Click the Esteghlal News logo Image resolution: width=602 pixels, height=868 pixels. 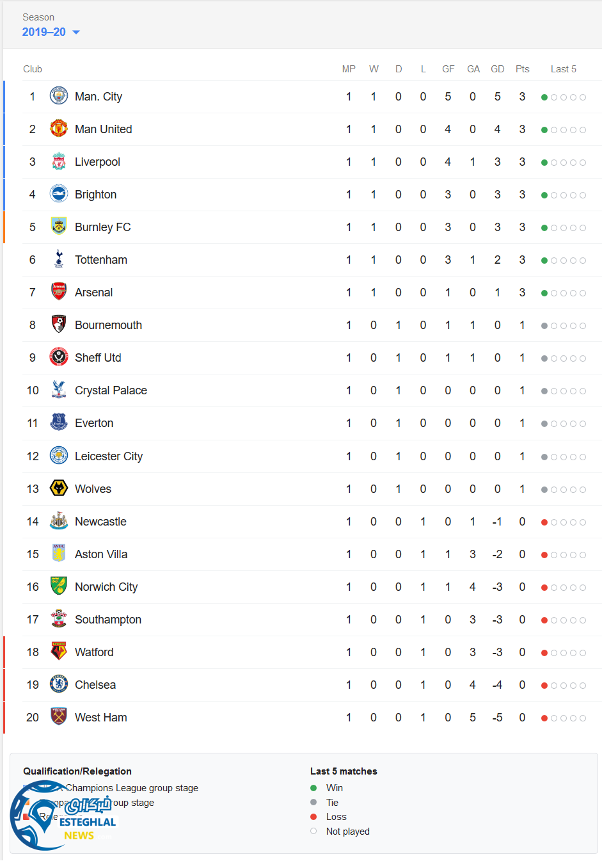point(63,816)
